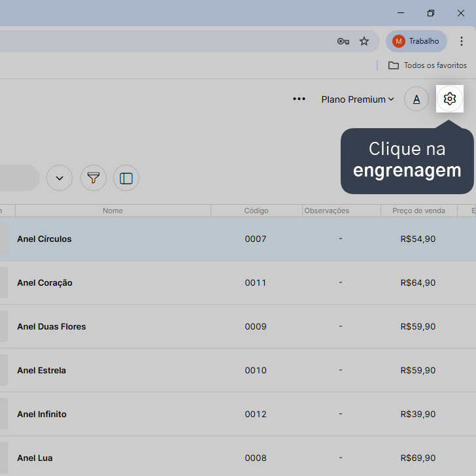Click Anel Estrela price R$59,90

418,370
